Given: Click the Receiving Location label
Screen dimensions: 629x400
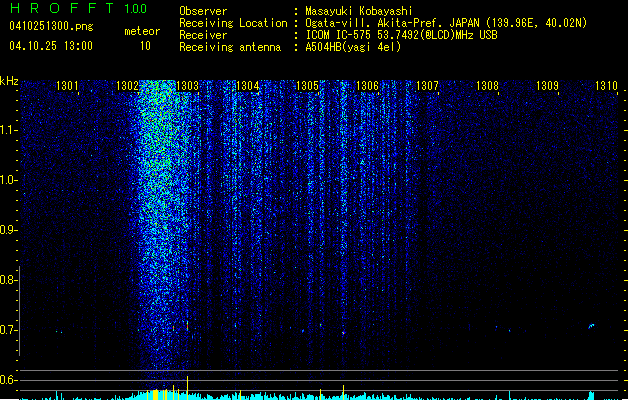Looking at the screenshot, I should pyautogui.click(x=233, y=23).
